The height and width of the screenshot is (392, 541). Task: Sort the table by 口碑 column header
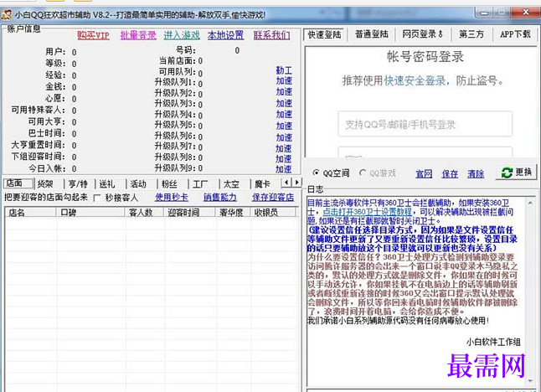click(x=90, y=212)
